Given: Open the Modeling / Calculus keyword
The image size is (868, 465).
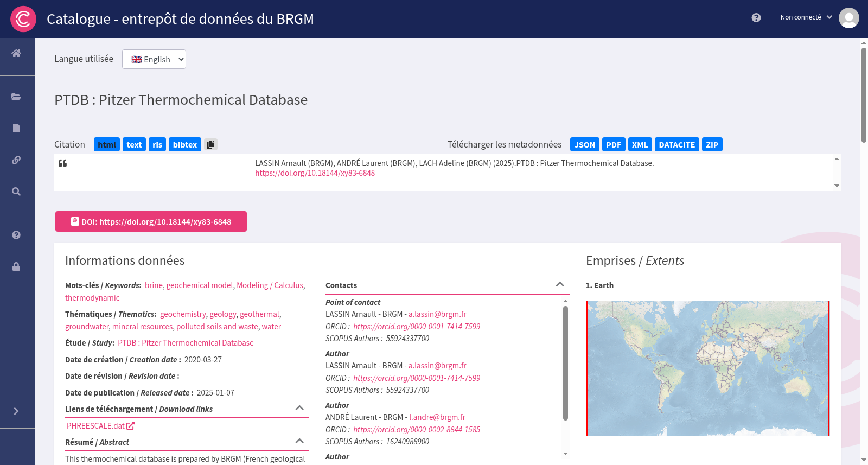Looking at the screenshot, I should (270, 285).
